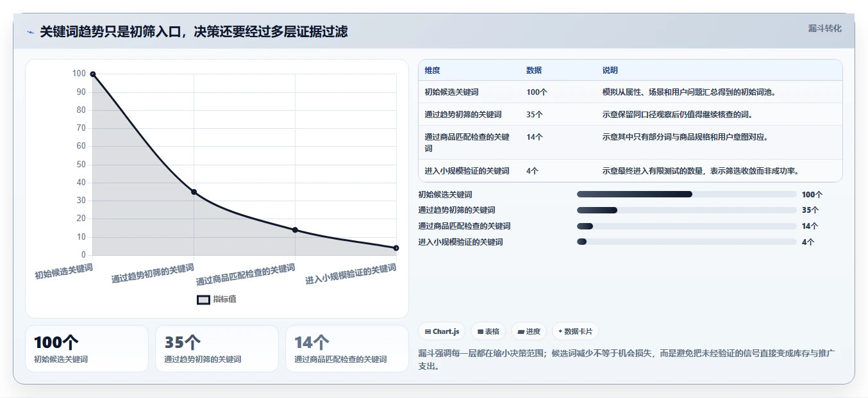Click the 维度 column header
Viewport: 868px width, 398px height.
point(433,70)
